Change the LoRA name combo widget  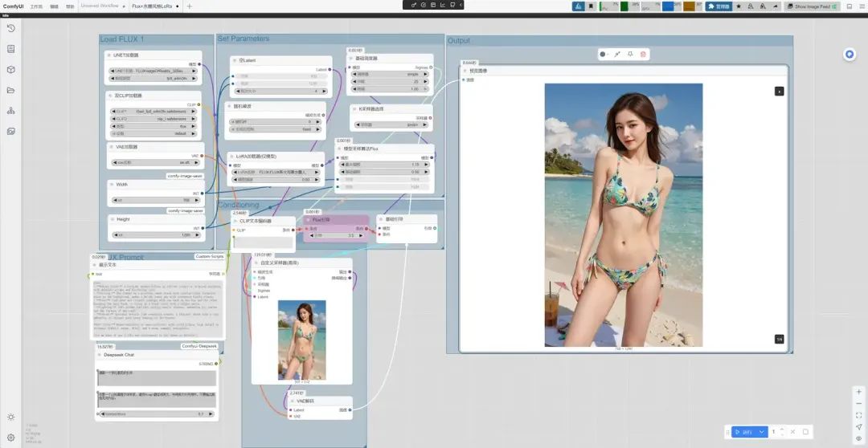coord(276,173)
